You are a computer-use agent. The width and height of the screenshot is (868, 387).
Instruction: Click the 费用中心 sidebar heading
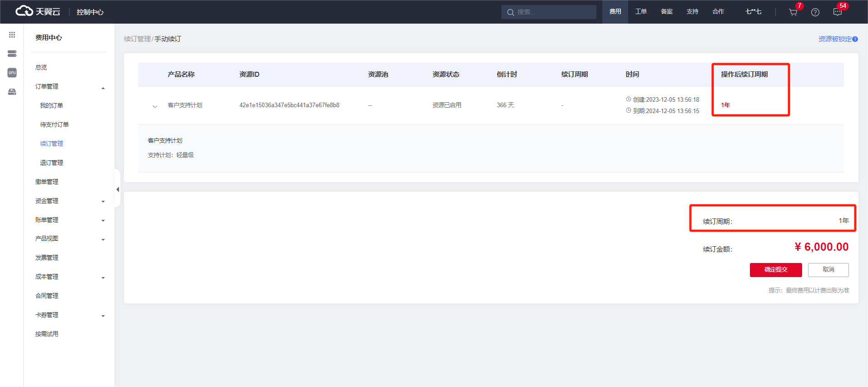(49, 38)
